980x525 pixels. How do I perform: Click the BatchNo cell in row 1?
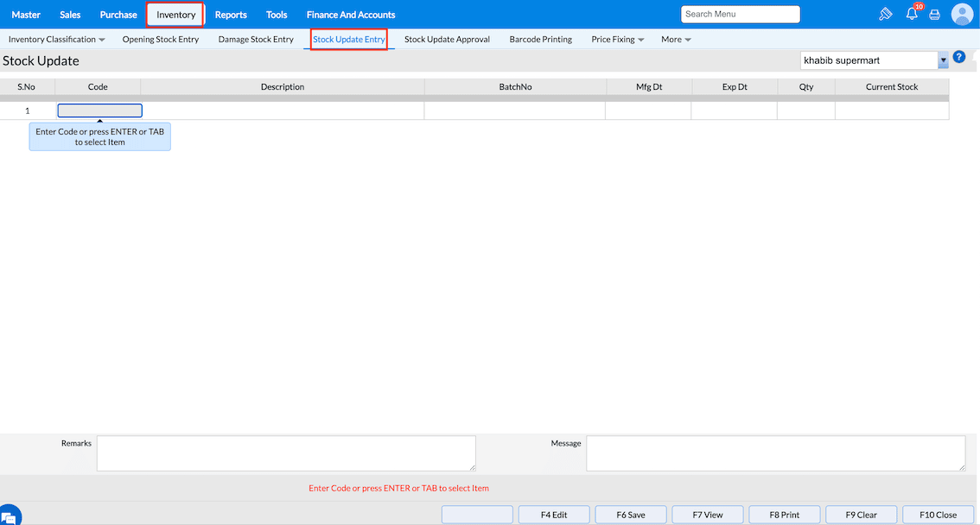click(515, 111)
